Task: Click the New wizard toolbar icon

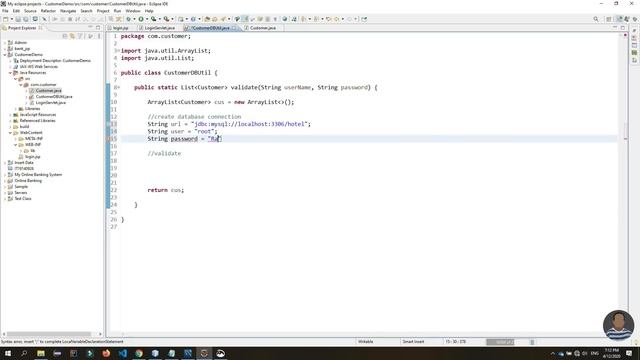Action: (x=5, y=19)
